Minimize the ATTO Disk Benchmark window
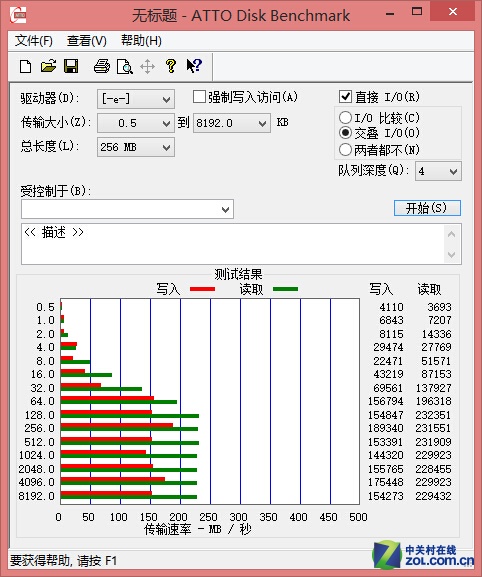 [390, 14]
